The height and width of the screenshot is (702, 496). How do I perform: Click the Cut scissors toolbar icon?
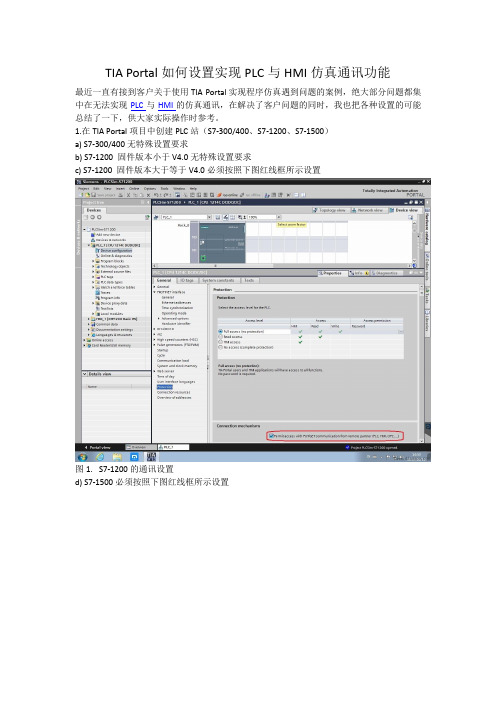tap(128, 195)
